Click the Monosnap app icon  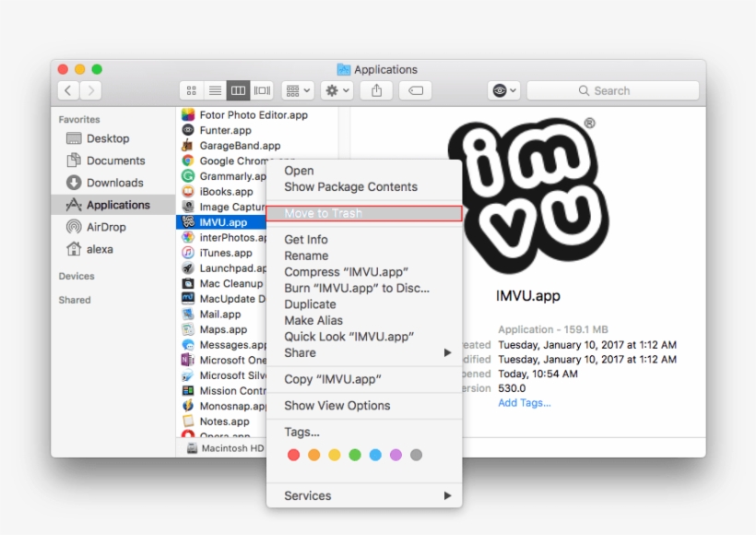[x=188, y=406]
